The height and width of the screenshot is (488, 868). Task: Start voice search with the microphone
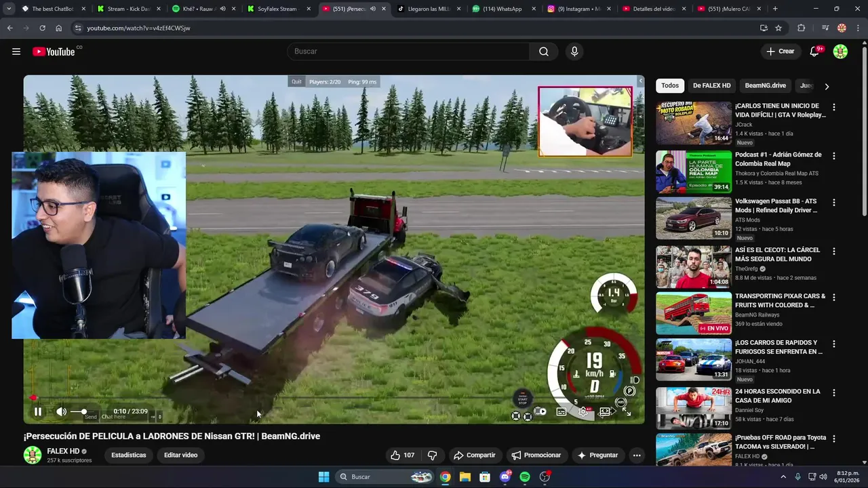[x=574, y=52]
